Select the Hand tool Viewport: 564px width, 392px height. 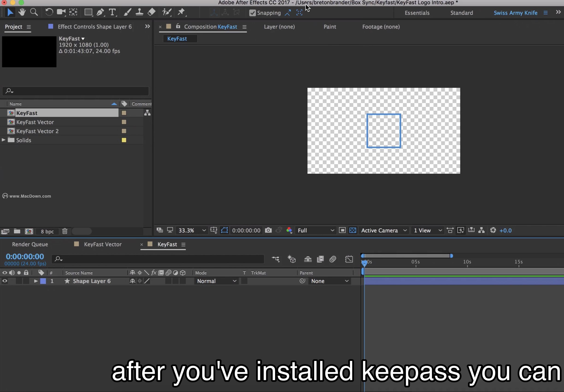[22, 12]
